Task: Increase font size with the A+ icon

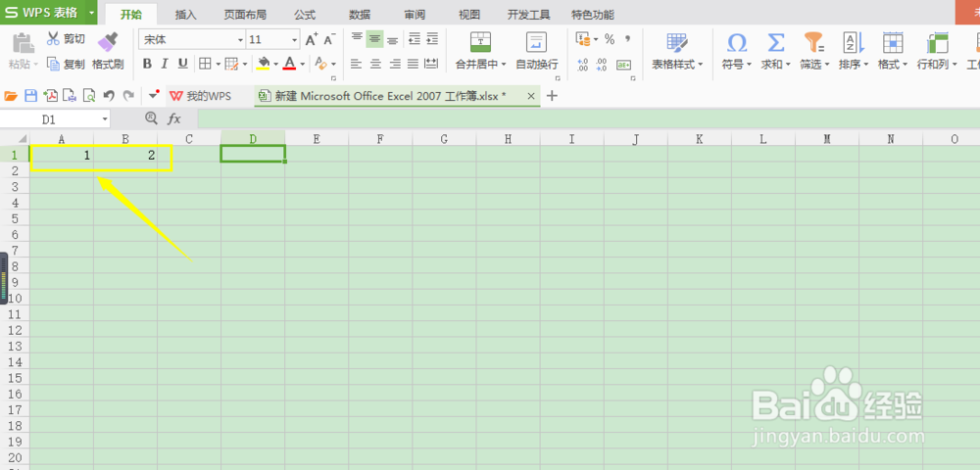Action: [312, 40]
